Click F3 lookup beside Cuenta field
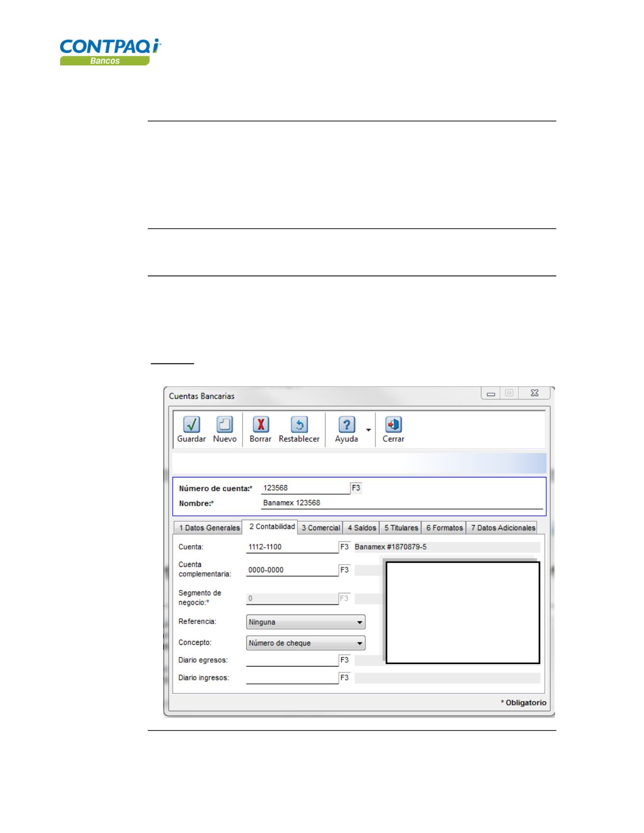The image size is (644, 833). (x=344, y=547)
